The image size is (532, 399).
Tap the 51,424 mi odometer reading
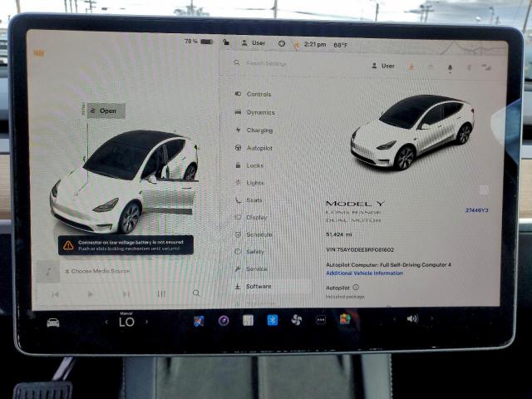pos(338,234)
